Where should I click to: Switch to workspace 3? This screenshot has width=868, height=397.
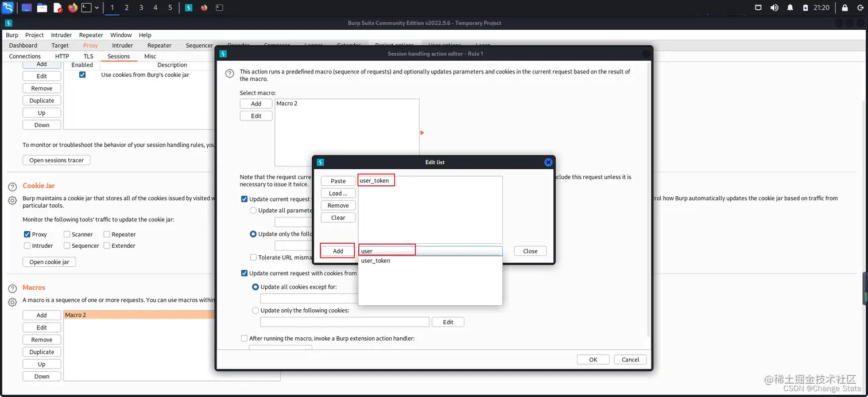pos(141,7)
